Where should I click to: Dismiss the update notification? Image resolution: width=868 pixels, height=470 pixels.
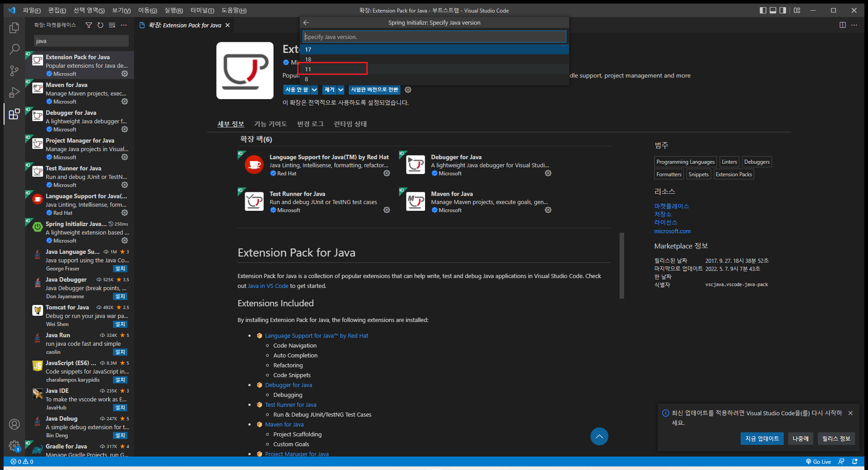(x=851, y=413)
